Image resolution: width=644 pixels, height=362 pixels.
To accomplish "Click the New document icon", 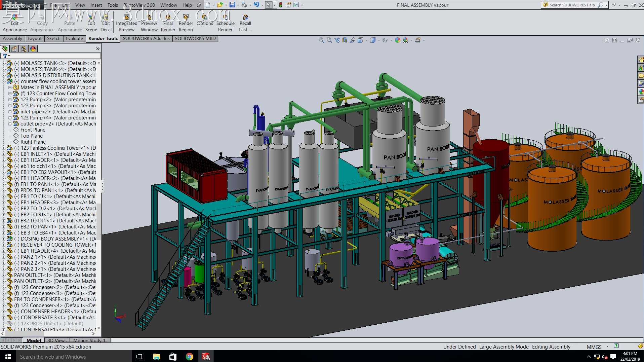I will [208, 5].
